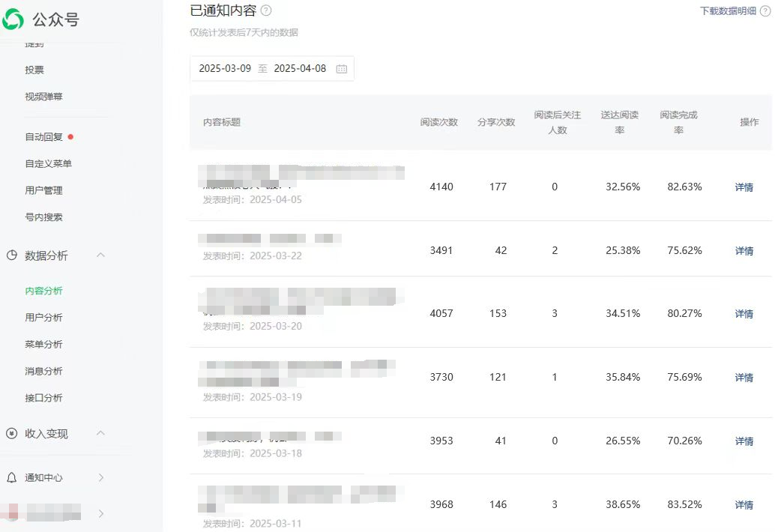
Task: Open 自定义菜单 sidebar entry
Action: (x=49, y=163)
